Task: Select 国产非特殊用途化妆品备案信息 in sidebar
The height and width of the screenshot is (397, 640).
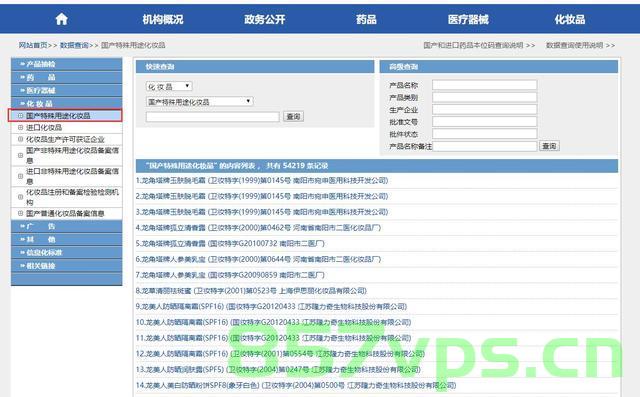Action: [x=72, y=155]
